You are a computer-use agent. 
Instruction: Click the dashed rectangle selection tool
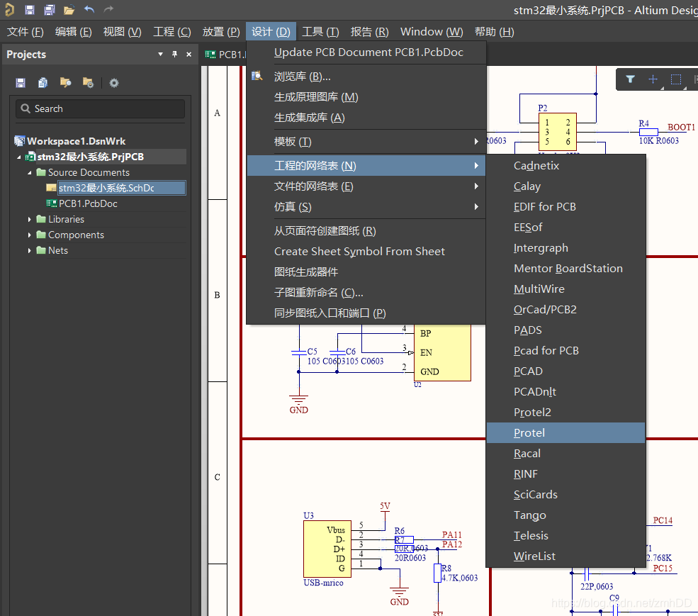point(676,79)
